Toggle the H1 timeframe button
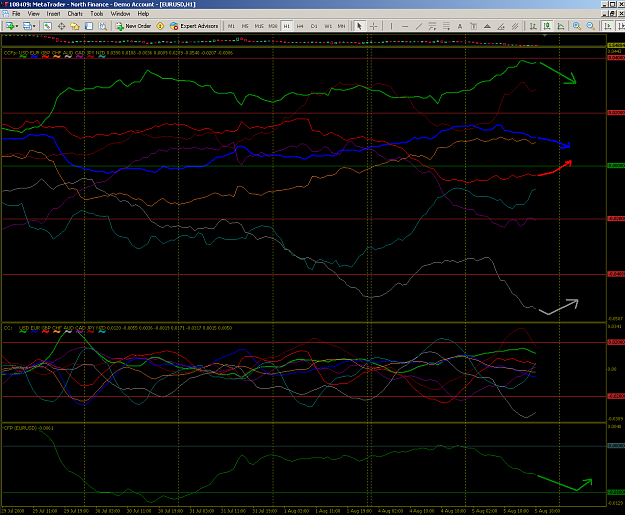This screenshot has width=625, height=516. click(286, 26)
